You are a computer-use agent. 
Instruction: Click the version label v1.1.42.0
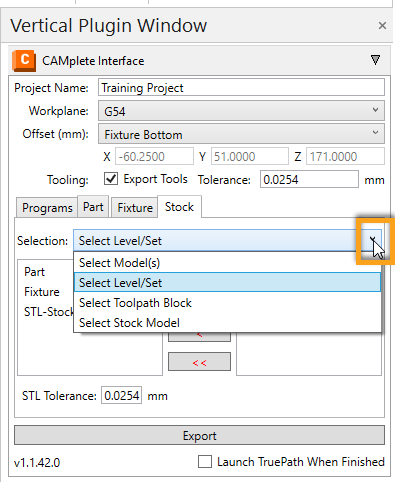(x=37, y=463)
